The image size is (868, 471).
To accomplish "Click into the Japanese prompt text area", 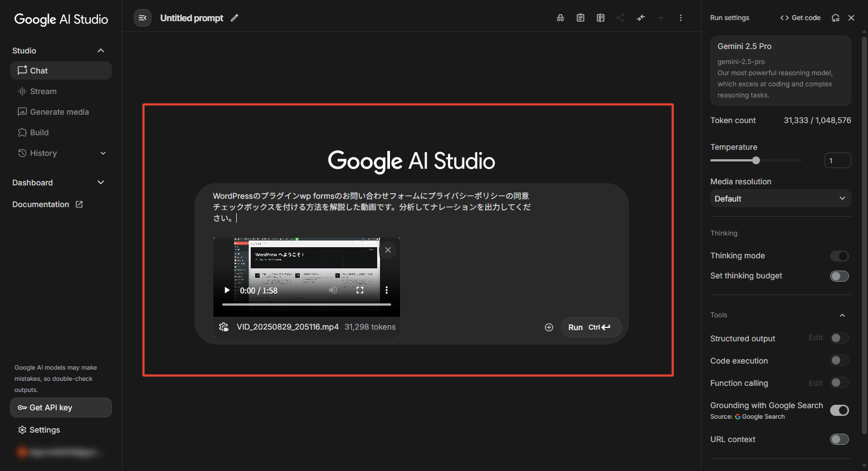I will pyautogui.click(x=372, y=207).
